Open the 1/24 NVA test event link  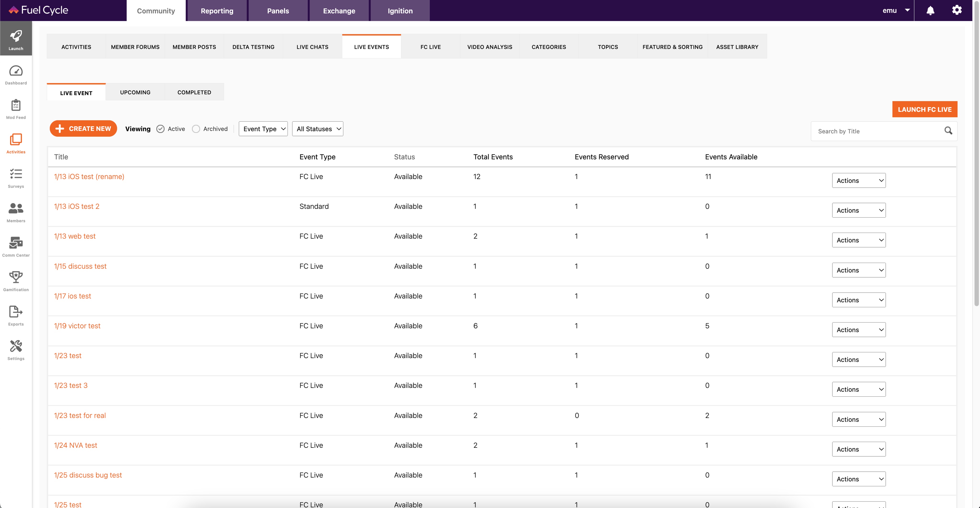pyautogui.click(x=75, y=445)
